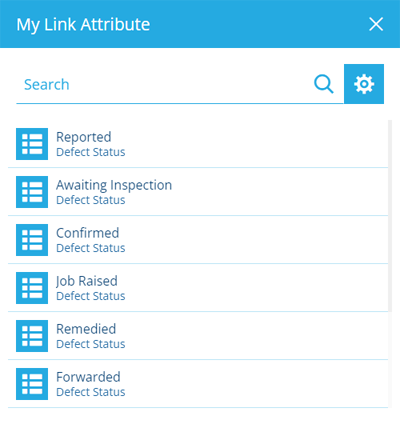Click Defect Status subtitle under Forwarded

click(91, 392)
